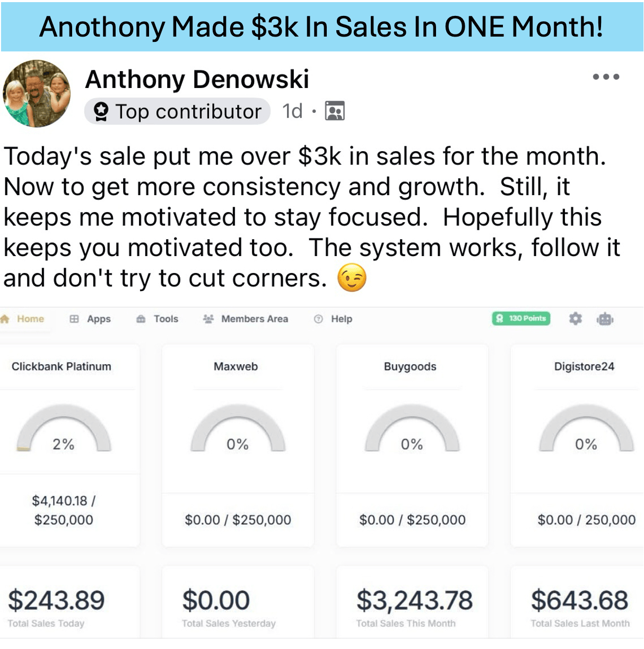Click the Total Sales This Month amount
This screenshot has height=649, width=644.
coord(414,600)
